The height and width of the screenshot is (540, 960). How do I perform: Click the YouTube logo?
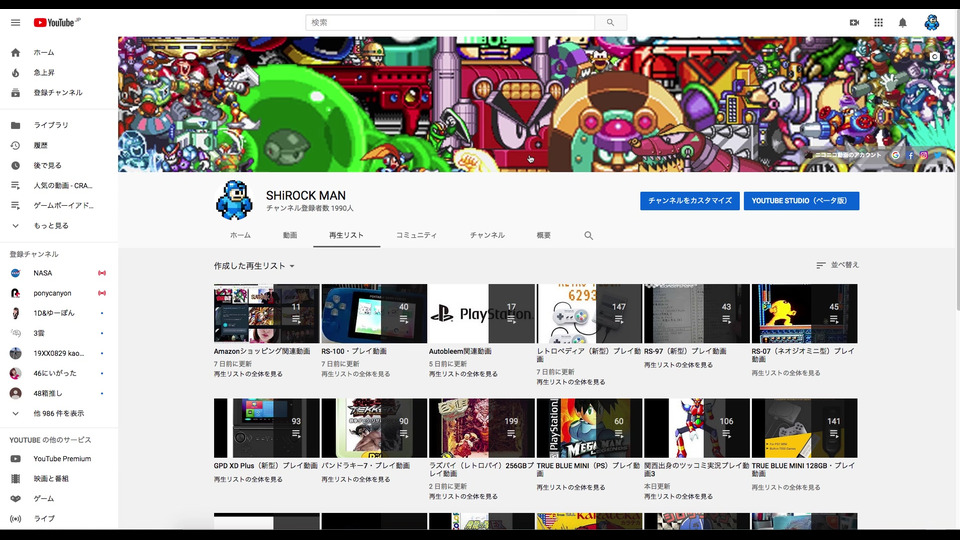[x=56, y=23]
